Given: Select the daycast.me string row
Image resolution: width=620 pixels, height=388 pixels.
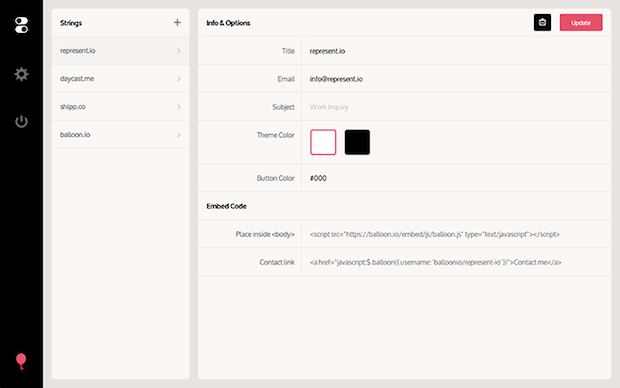Looking at the screenshot, I should pyautogui.click(x=120, y=79).
